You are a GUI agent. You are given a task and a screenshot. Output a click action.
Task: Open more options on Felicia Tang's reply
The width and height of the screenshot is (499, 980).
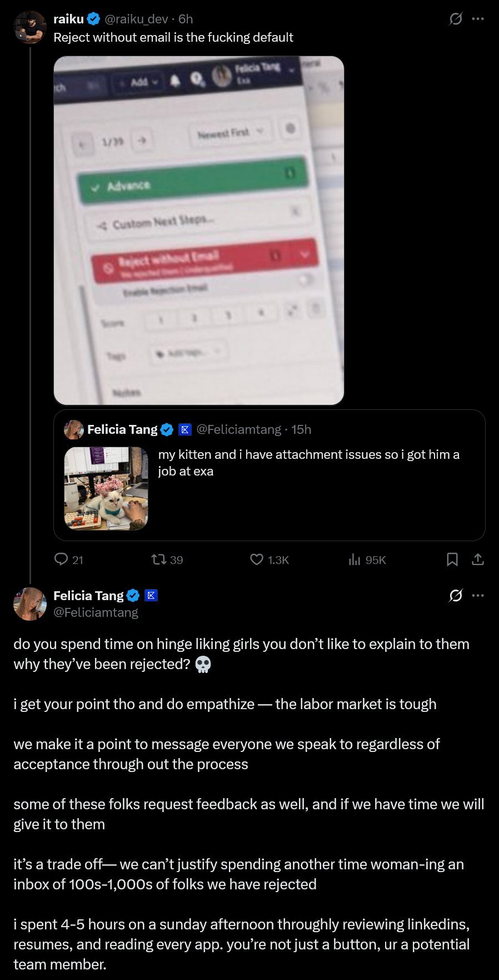478,596
